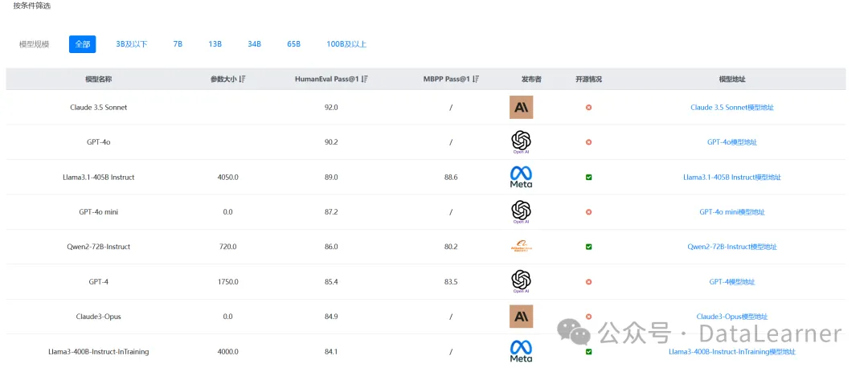Open Llama3.1-405B Instruct模型地址 link
The width and height of the screenshot is (868, 368).
tap(732, 177)
